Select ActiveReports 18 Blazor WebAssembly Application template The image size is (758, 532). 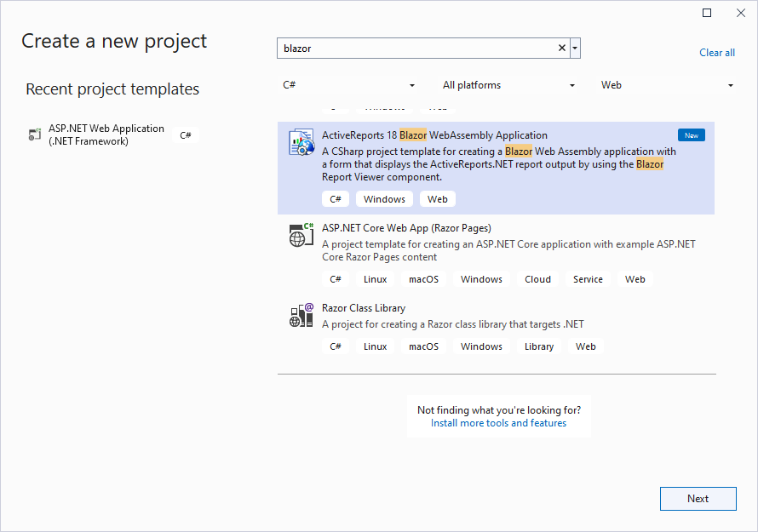click(496, 168)
